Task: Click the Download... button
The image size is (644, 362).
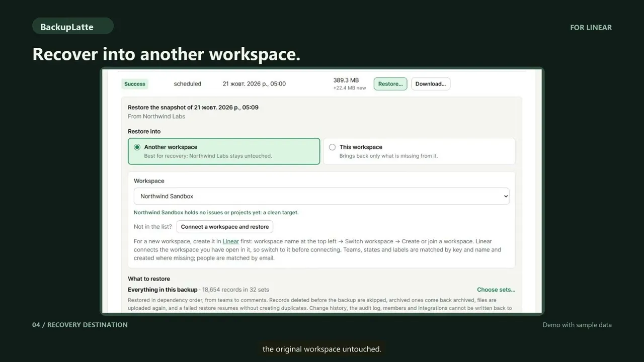Action: [x=431, y=84]
